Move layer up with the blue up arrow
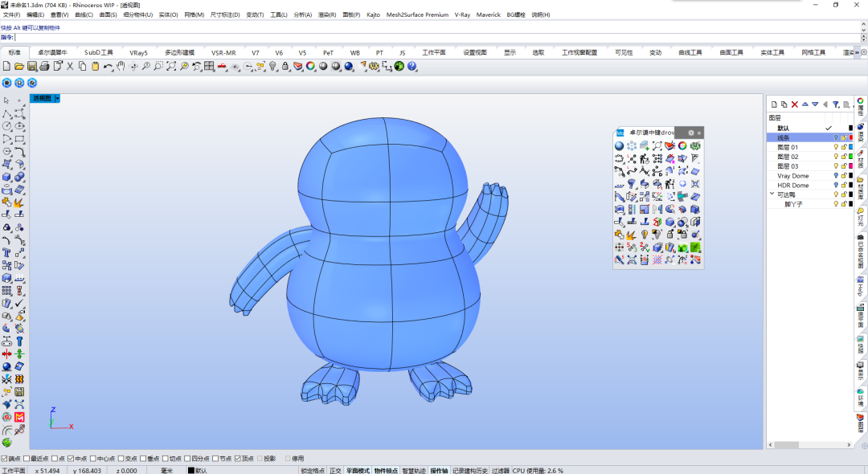The image size is (868, 474). (x=805, y=104)
